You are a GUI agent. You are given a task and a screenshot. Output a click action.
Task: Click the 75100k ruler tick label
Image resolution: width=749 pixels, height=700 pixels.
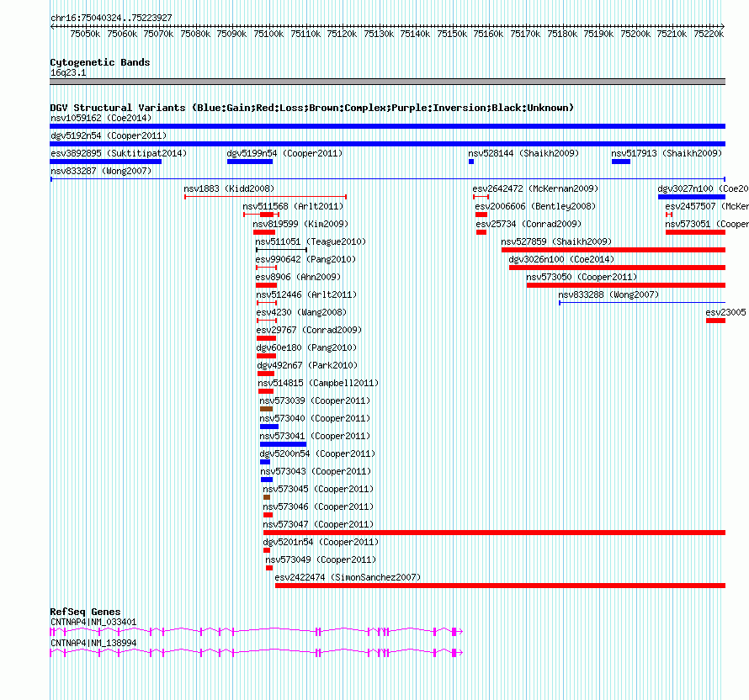pyautogui.click(x=268, y=34)
